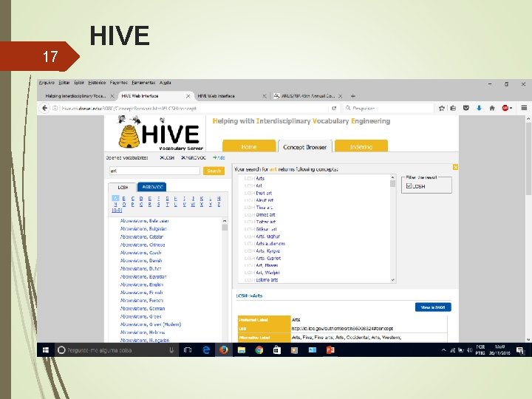Select the Concept Browser tab
Image resolution: width=532 pixels, height=399 pixels.
[304, 146]
